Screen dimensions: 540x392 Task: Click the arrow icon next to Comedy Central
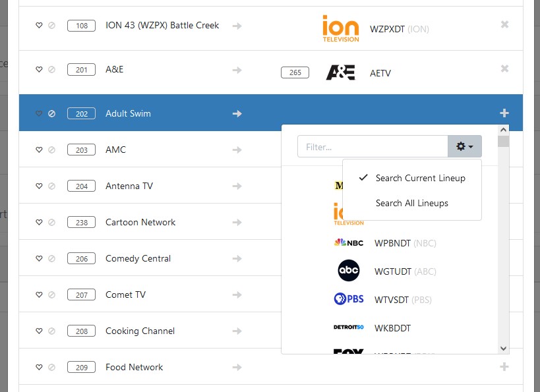[x=237, y=258]
